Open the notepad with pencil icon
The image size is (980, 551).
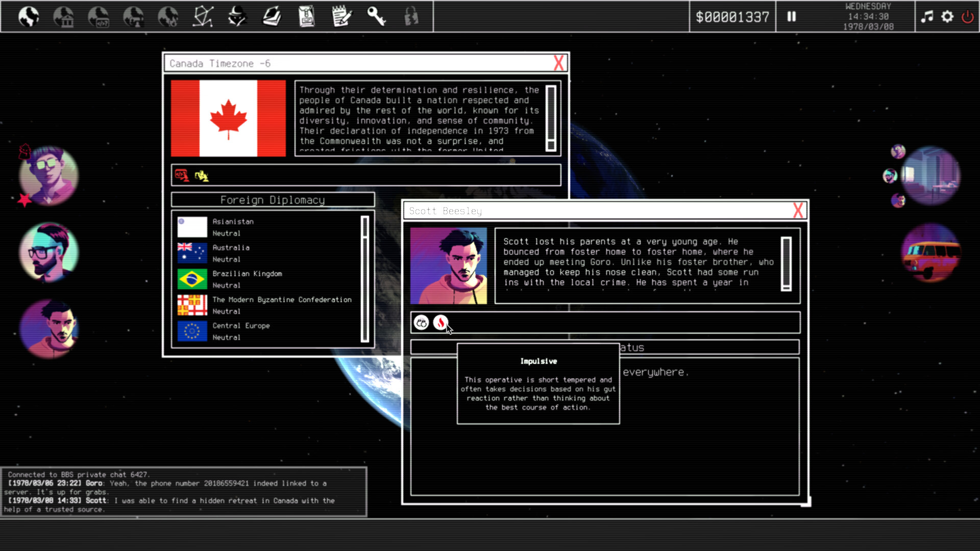(x=341, y=17)
